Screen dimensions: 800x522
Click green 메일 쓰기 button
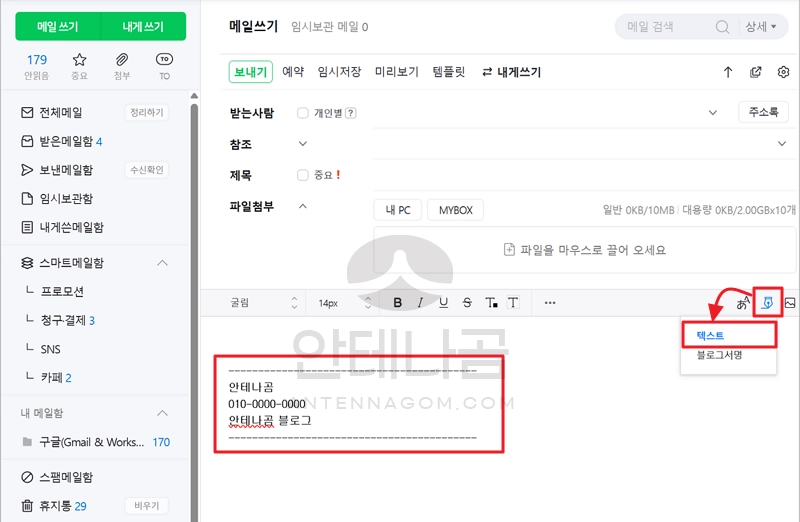coord(58,27)
